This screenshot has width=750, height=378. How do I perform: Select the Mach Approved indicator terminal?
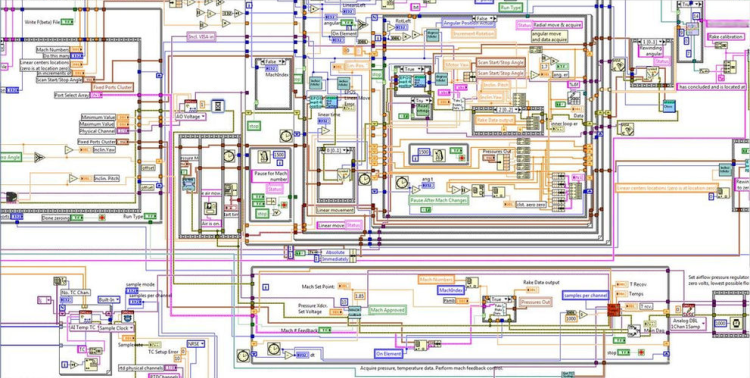click(388, 310)
